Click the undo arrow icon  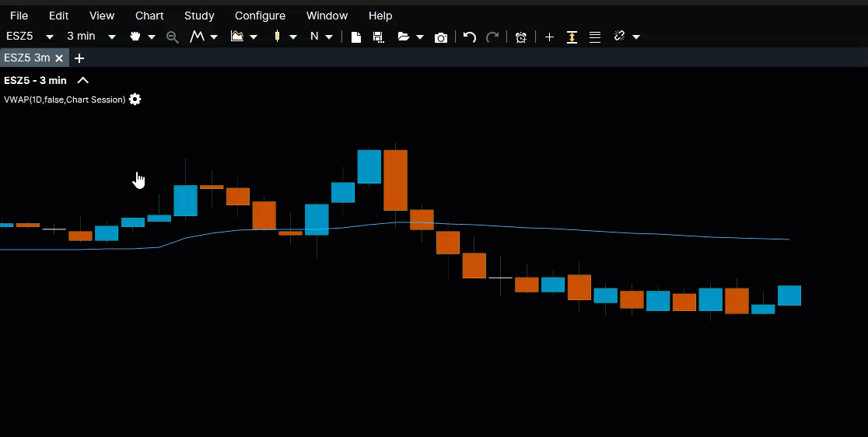(469, 37)
